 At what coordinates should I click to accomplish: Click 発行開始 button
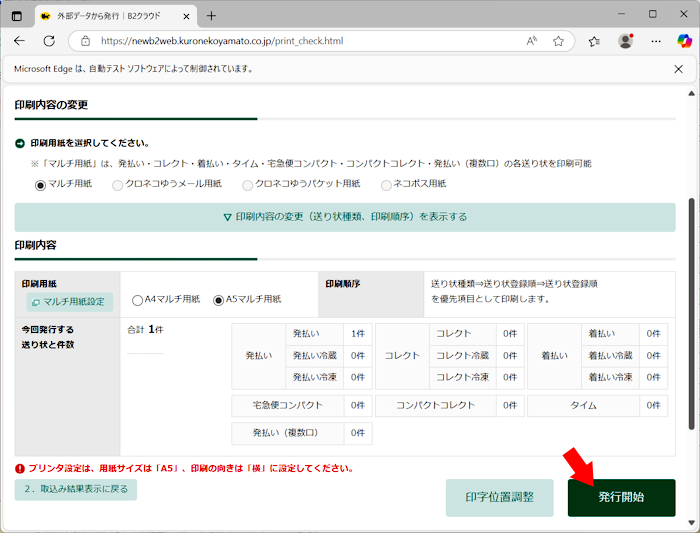(x=621, y=498)
